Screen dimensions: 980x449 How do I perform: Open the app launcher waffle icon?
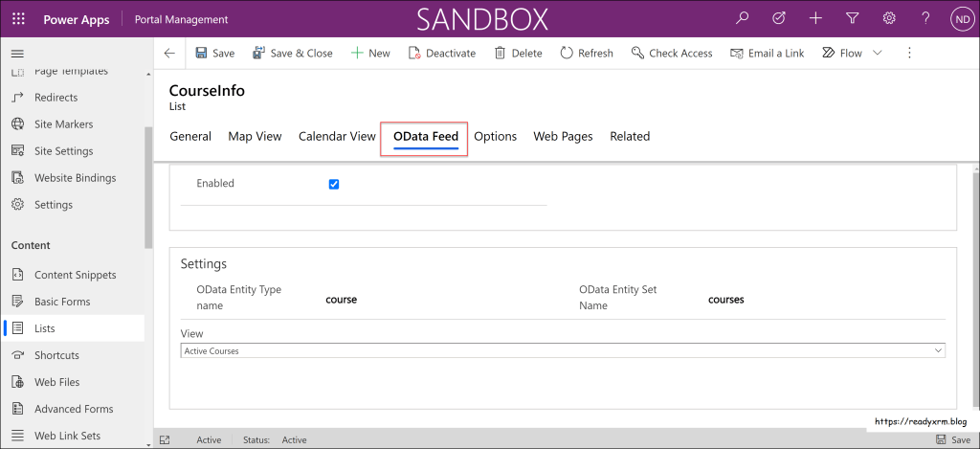point(19,19)
